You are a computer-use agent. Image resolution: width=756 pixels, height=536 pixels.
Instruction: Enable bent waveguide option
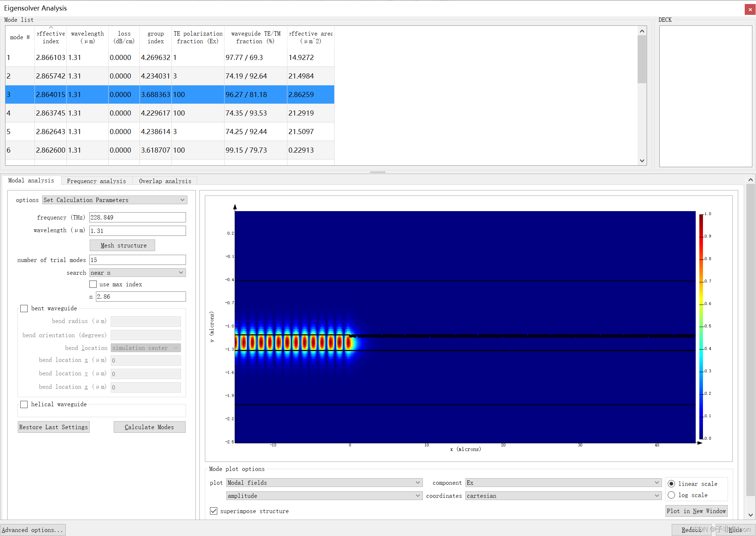point(24,309)
